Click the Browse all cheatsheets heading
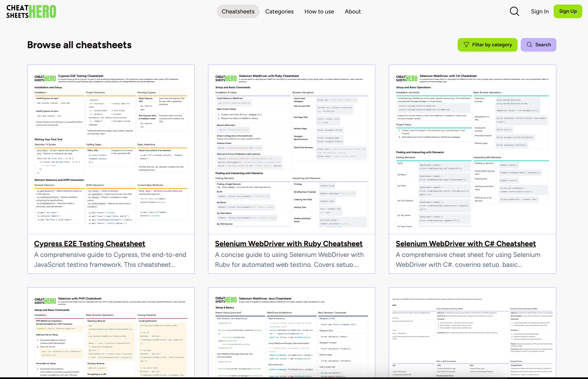Viewport: 588px width, 379px height. [79, 45]
